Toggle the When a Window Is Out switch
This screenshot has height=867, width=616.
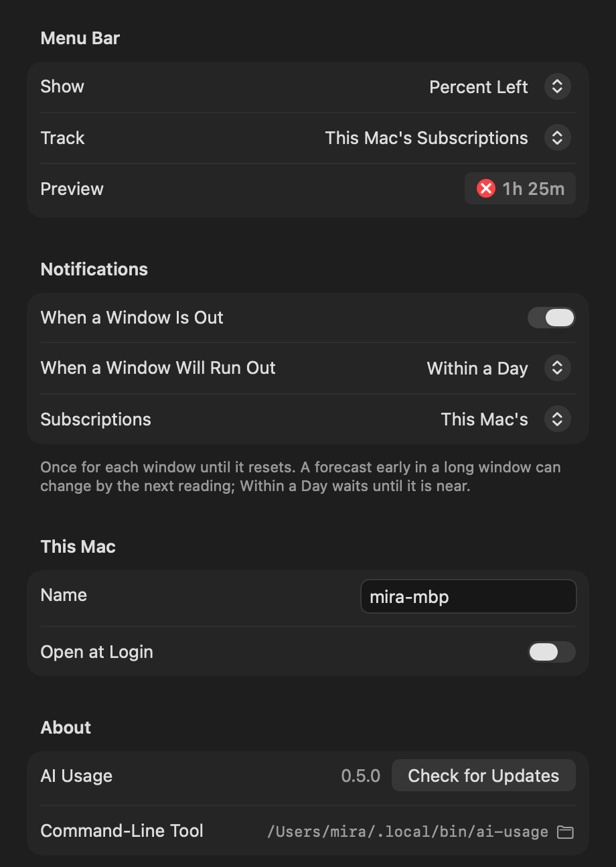click(551, 318)
